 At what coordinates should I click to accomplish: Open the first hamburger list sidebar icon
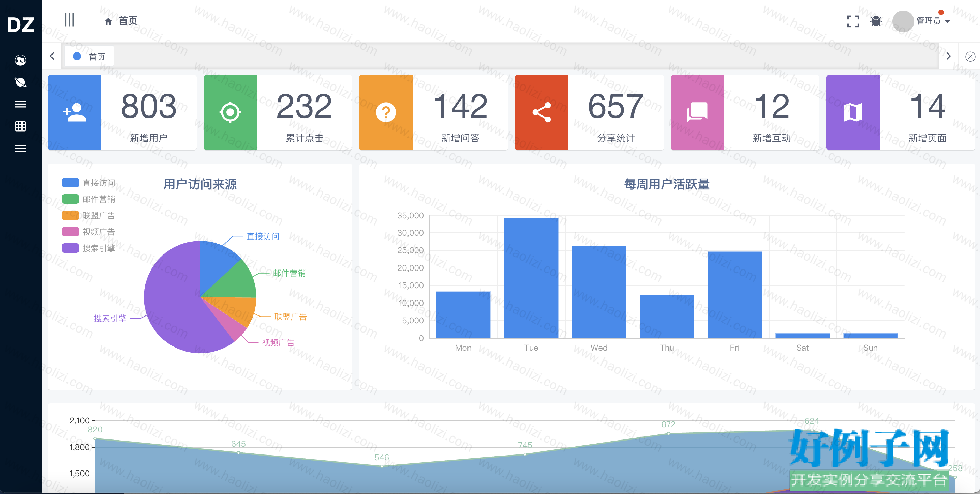(x=20, y=104)
